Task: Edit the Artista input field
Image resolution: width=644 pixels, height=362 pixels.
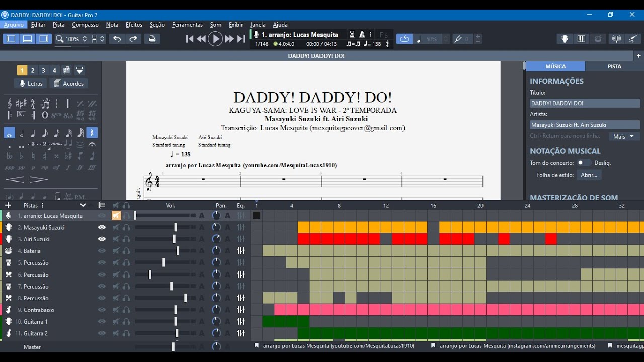Action: pos(585,125)
